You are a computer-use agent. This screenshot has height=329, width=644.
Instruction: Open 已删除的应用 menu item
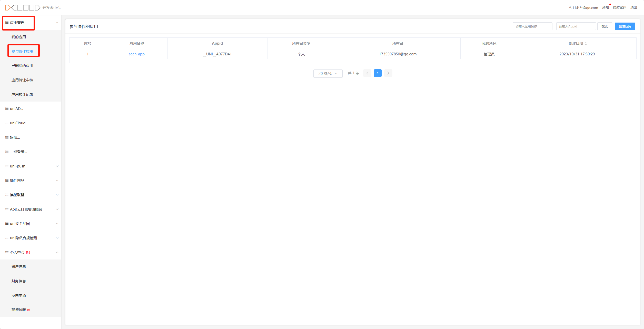22,66
